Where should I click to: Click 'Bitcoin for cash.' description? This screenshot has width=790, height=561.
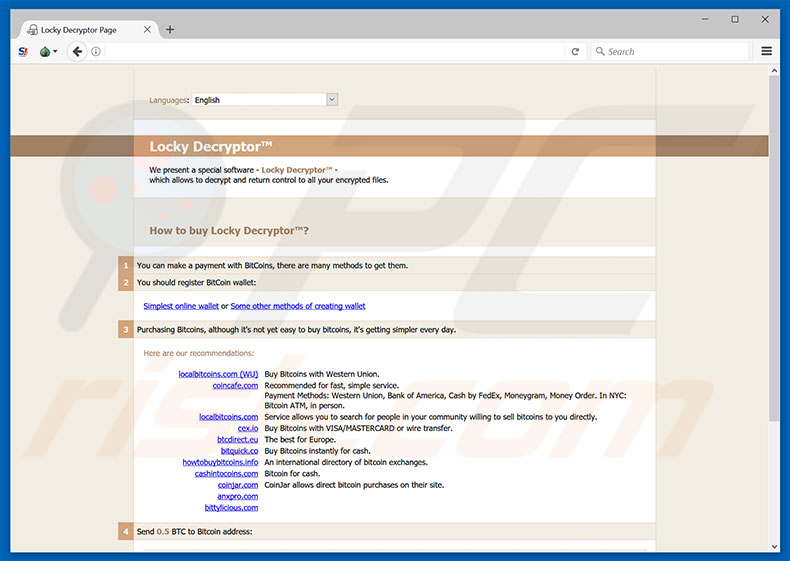coord(292,474)
